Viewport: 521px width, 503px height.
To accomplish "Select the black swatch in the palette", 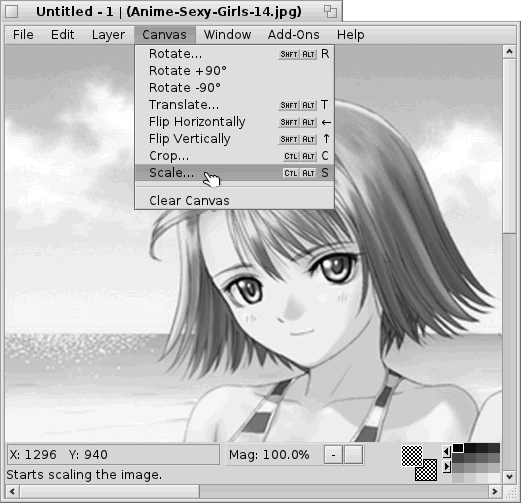I will point(458,448).
